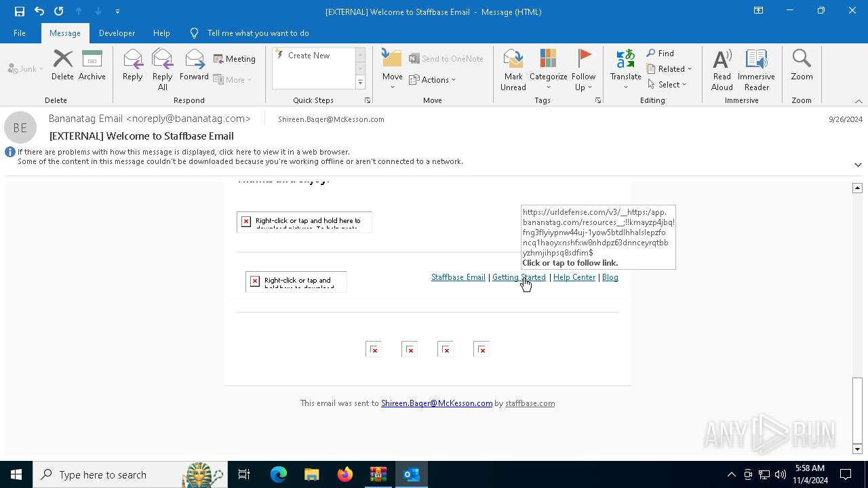Image resolution: width=868 pixels, height=488 pixels.
Task: Launch Microsoft Edge from the taskbar
Action: (x=279, y=474)
